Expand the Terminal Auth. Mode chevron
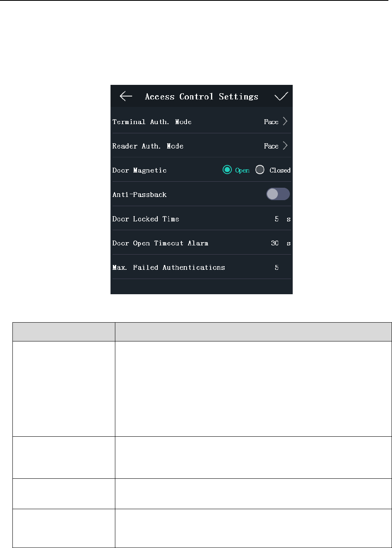The height and width of the screenshot is (548, 392). pyautogui.click(x=285, y=121)
